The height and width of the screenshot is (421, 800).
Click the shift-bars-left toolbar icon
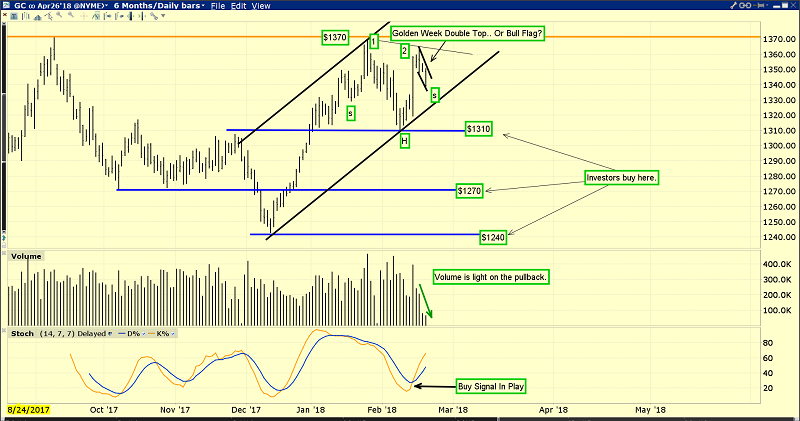click(108, 16)
